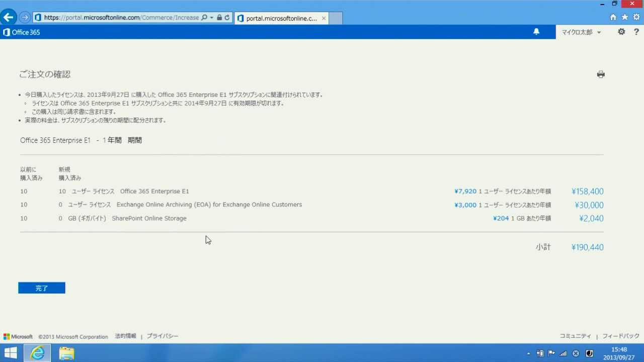Viewport: 644px width, 362px height.
Task: Click the ¥190,440 subtotal value
Action: pos(587,247)
